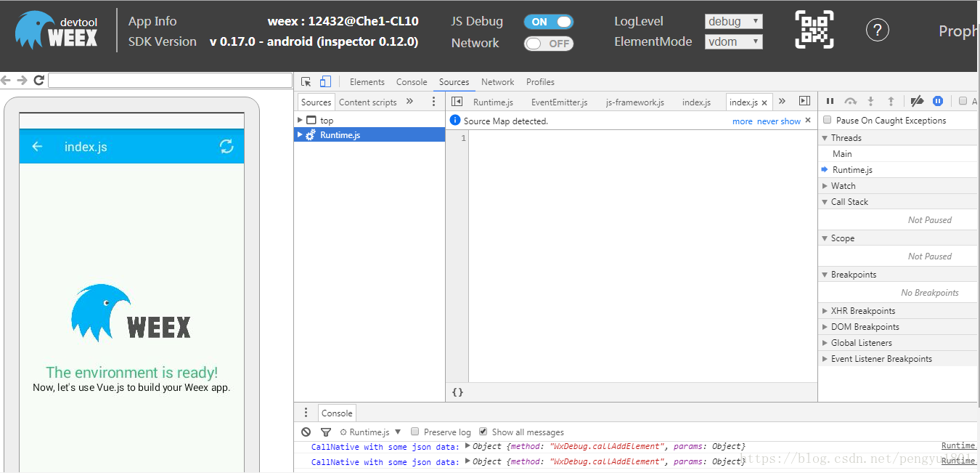Switch to the Elements panel tab
Screen dimensions: 980x473
point(367,82)
